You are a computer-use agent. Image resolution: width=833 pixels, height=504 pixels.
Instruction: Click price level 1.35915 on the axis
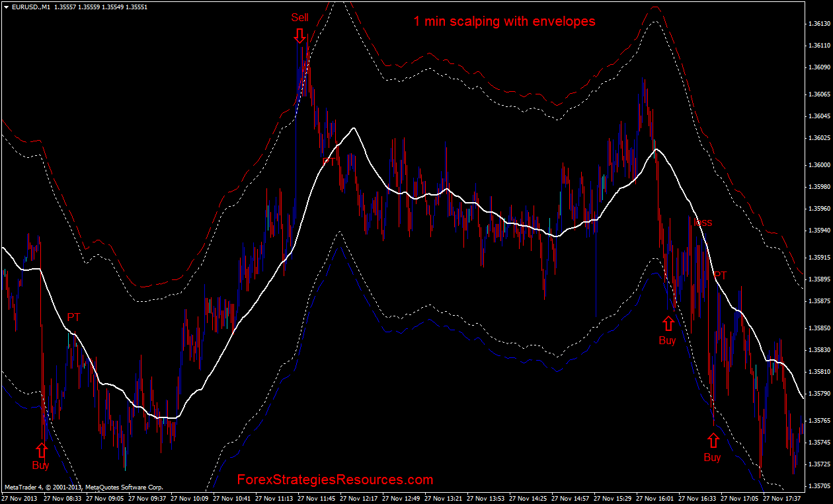(818, 258)
